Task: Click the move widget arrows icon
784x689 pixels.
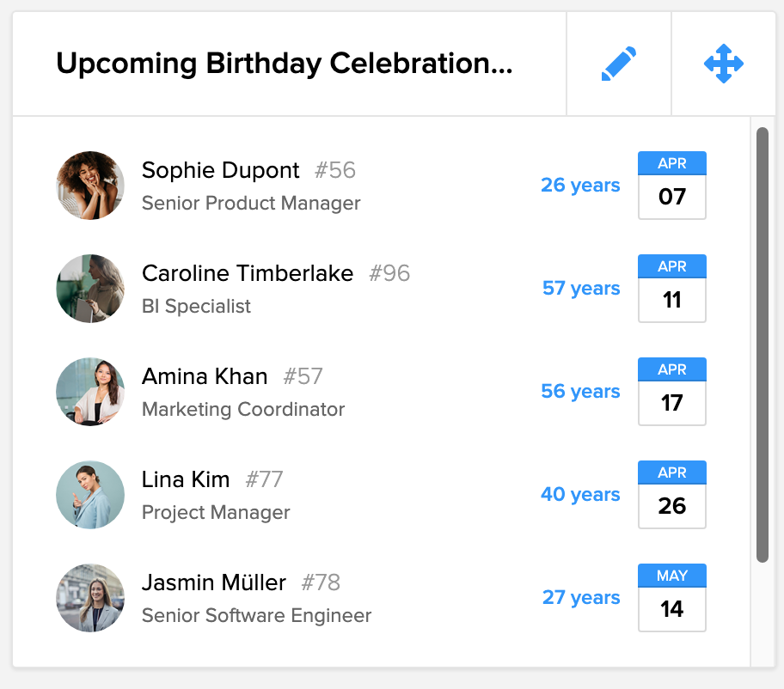Action: click(723, 64)
